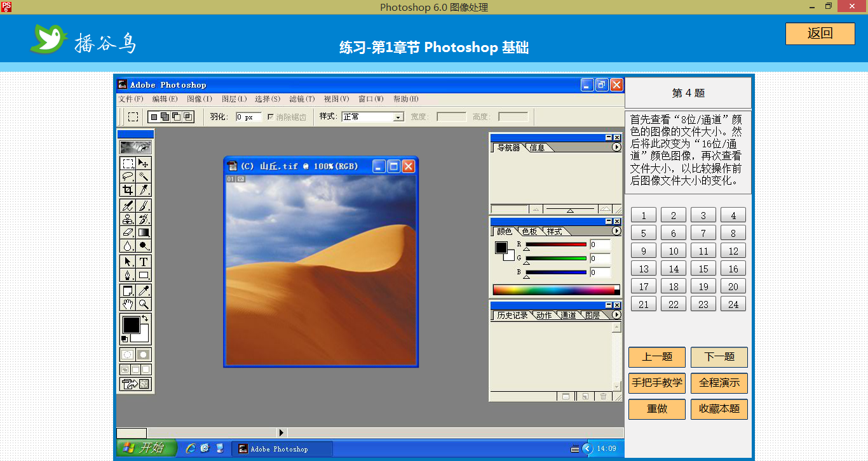Viewport: 868px width, 461px height.
Task: Click Jump to ImageReady button
Action: (x=135, y=384)
